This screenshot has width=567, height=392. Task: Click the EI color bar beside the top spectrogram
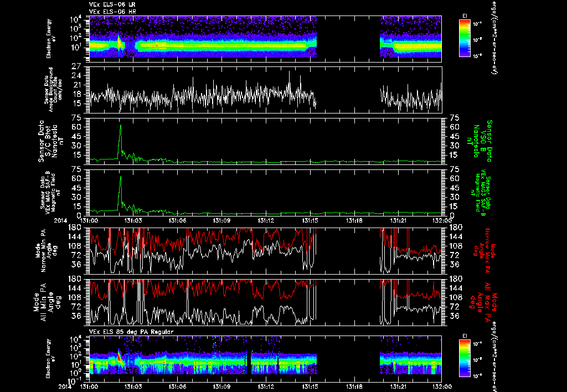465,38
